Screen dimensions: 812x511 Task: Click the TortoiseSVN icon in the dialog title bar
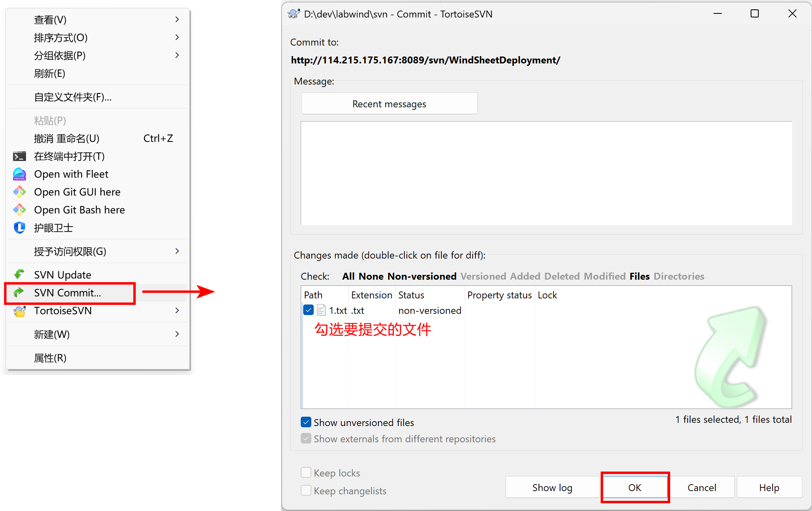click(293, 14)
